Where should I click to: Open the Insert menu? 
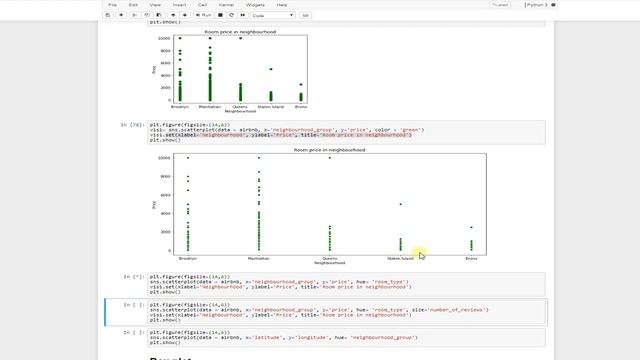[x=179, y=5]
